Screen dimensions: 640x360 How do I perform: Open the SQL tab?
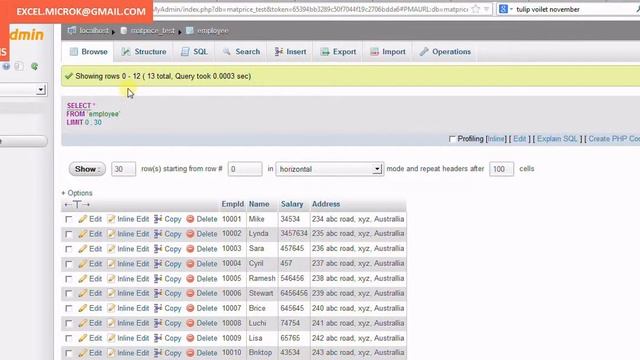coord(195,52)
